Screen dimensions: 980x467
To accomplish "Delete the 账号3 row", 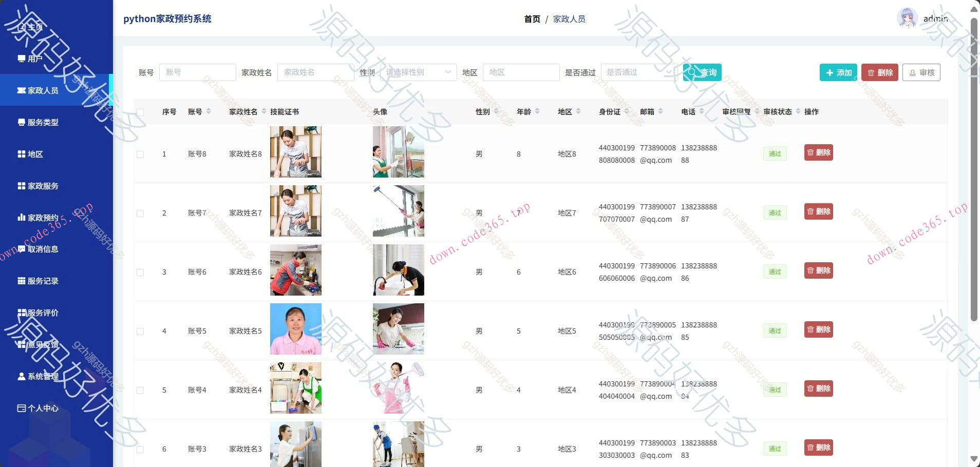I will [819, 447].
